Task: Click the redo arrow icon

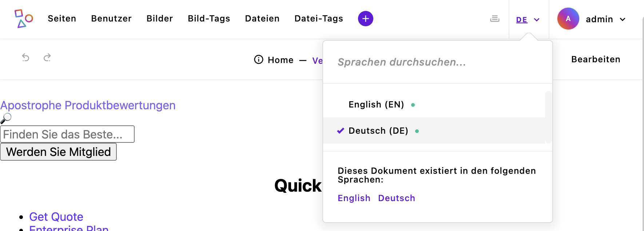Action: 47,57
